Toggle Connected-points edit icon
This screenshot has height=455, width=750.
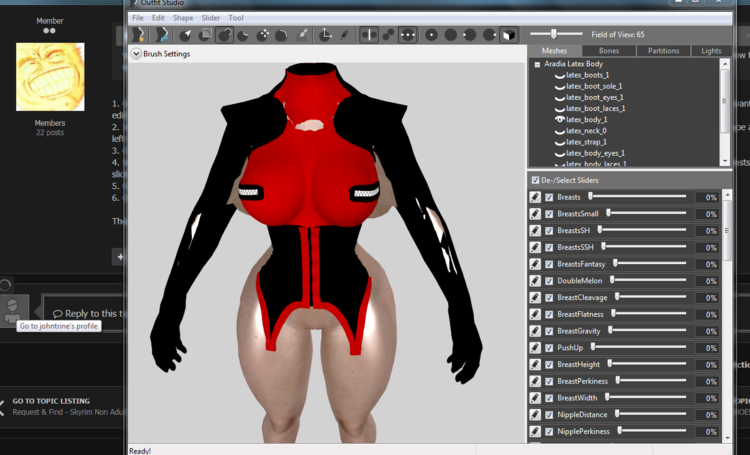(388, 35)
